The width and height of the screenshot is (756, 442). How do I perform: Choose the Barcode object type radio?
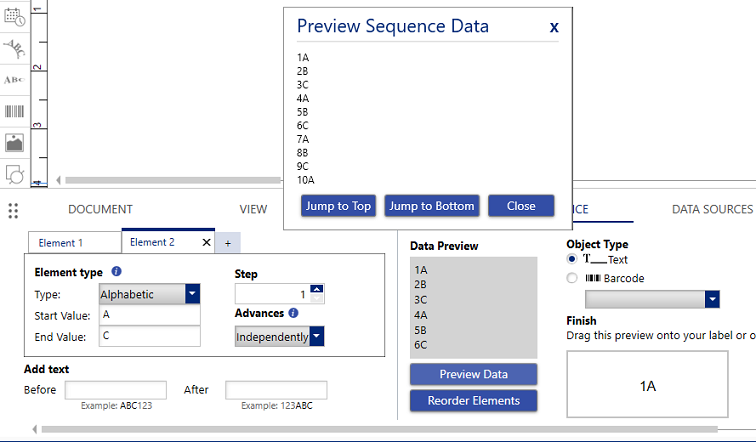[572, 279]
